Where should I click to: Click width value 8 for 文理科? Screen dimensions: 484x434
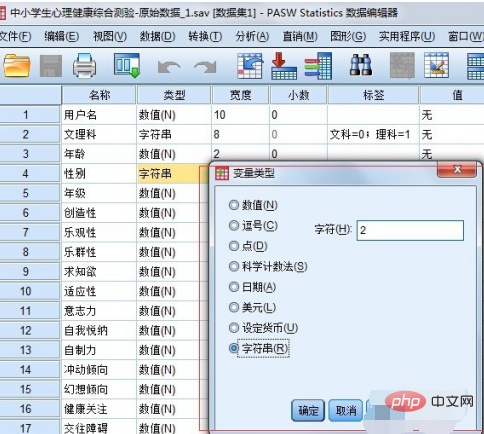[240, 135]
